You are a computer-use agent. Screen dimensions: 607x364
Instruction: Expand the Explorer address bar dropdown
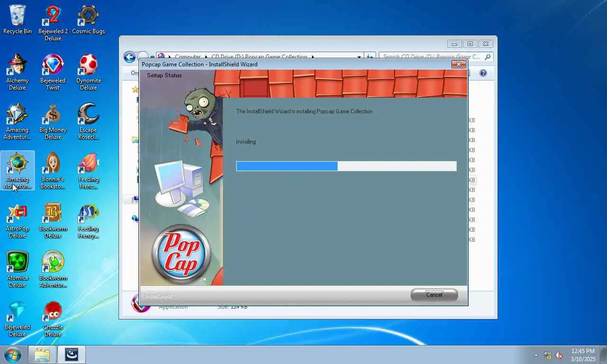coord(359,57)
